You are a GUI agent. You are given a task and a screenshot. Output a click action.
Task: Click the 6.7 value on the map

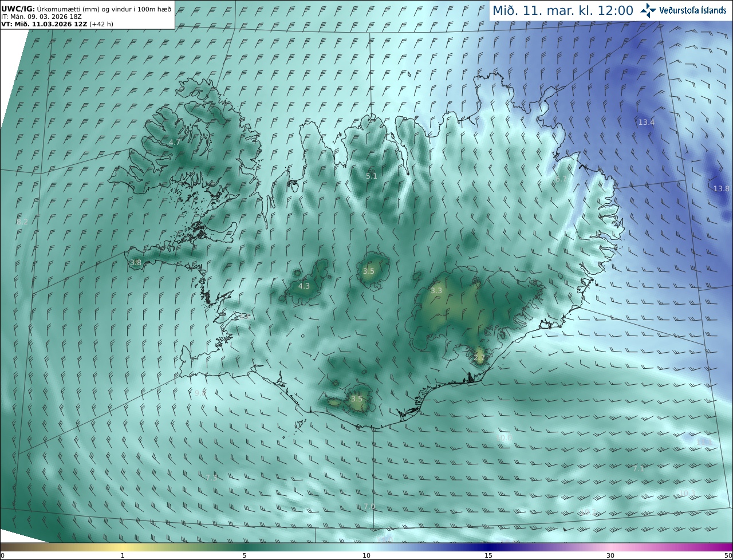pyautogui.click(x=562, y=179)
